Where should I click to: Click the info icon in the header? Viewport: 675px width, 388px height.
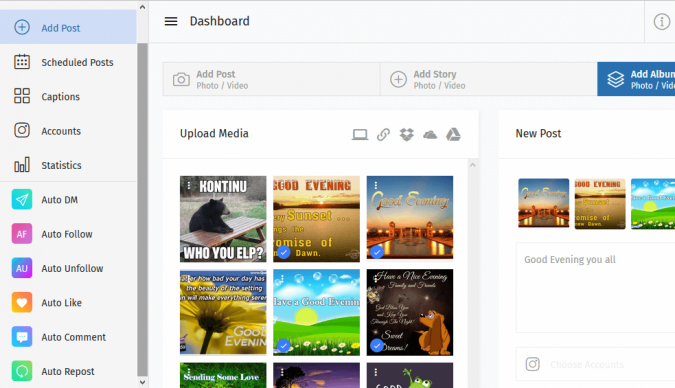[x=662, y=21]
